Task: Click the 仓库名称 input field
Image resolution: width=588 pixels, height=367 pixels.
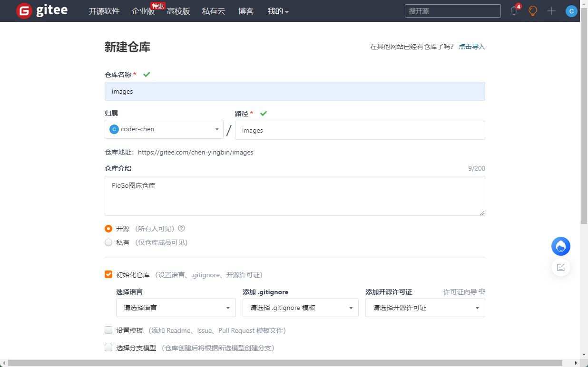Action: click(x=295, y=91)
